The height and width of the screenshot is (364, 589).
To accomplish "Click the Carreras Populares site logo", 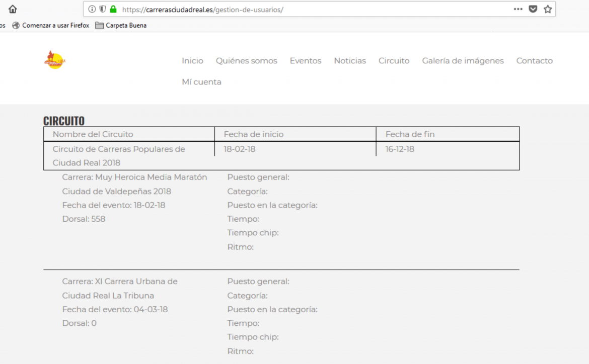I will click(55, 60).
